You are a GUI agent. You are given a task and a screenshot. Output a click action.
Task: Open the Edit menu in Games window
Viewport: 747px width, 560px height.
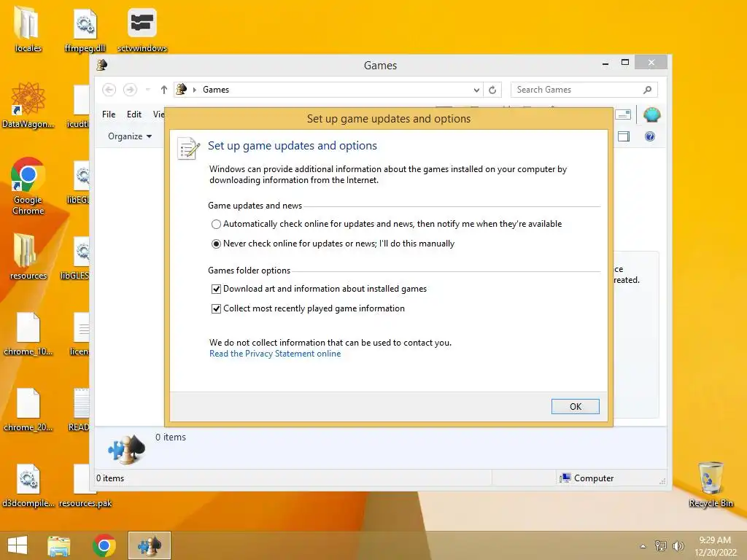[x=134, y=114]
